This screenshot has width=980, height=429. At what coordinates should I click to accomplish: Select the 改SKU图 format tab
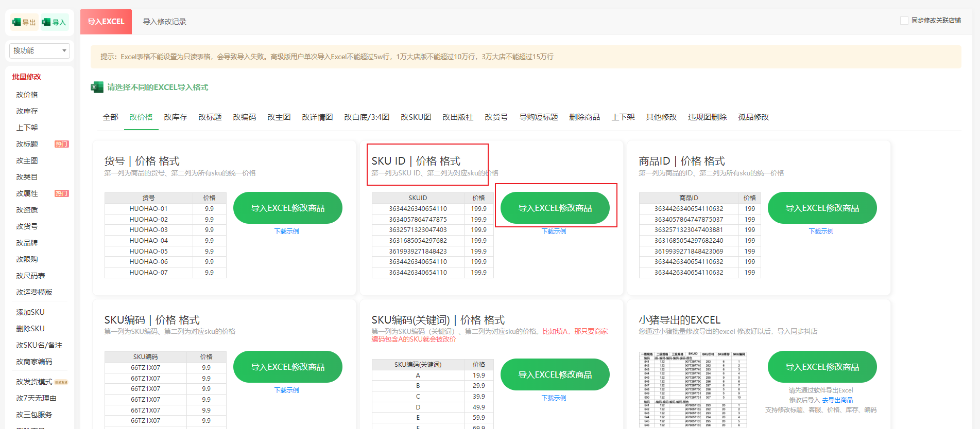[x=416, y=117]
